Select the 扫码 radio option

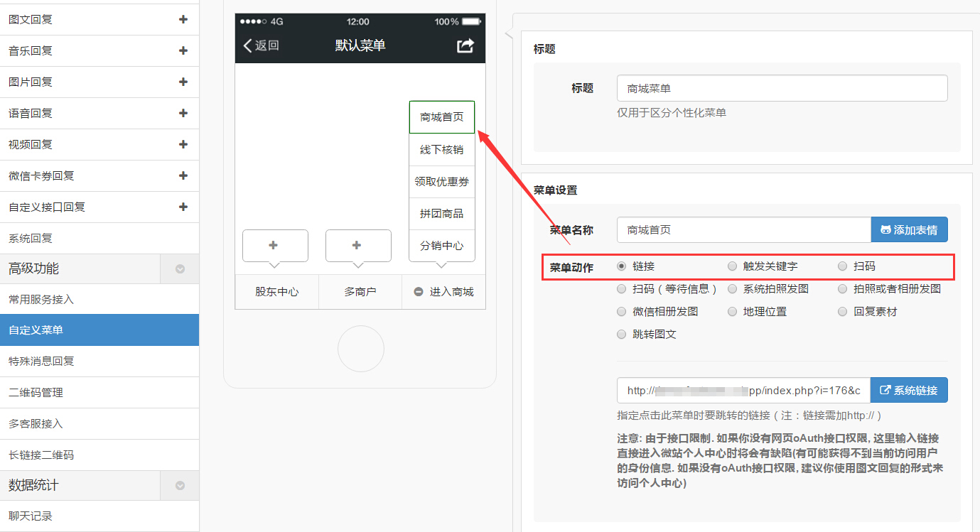(x=843, y=266)
